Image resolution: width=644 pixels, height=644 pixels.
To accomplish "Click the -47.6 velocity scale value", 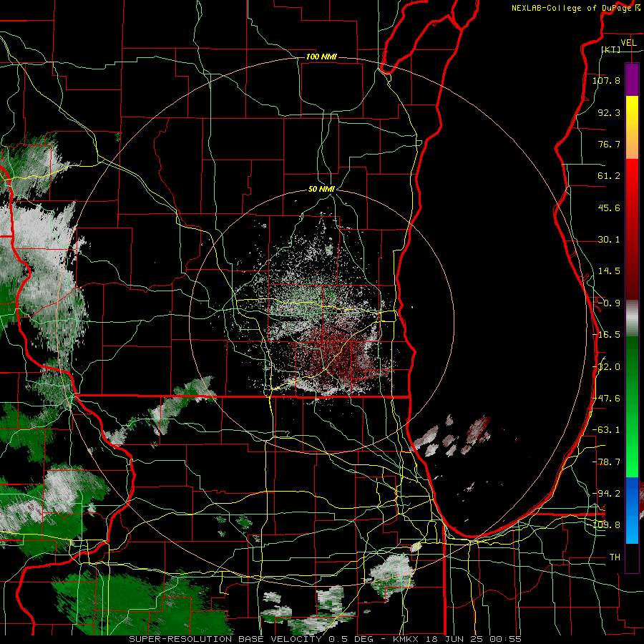I will 606,399.
